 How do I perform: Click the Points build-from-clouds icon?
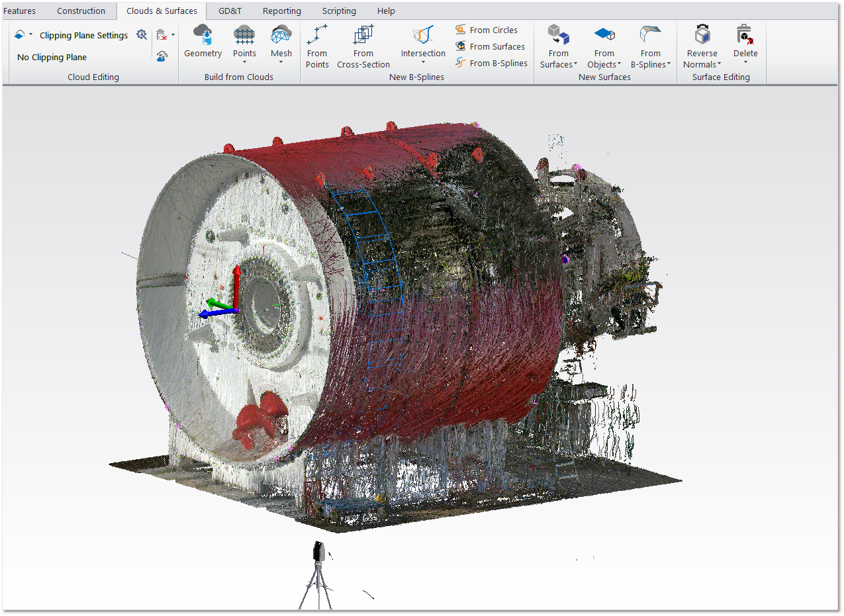[x=244, y=35]
